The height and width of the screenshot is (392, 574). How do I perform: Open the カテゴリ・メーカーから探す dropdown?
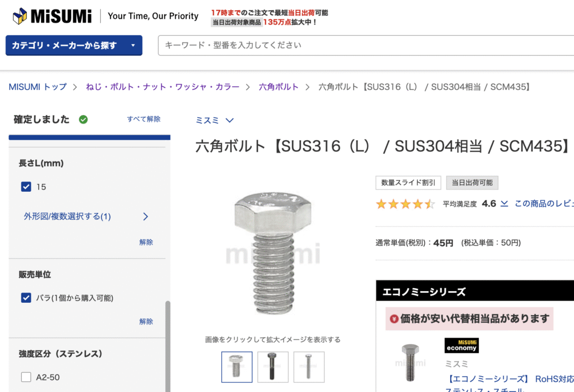73,45
